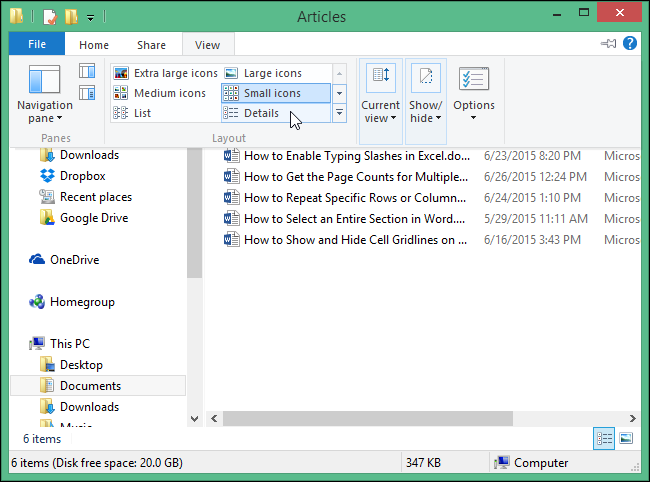Click Word icon of Excel Slashes file

(231, 156)
